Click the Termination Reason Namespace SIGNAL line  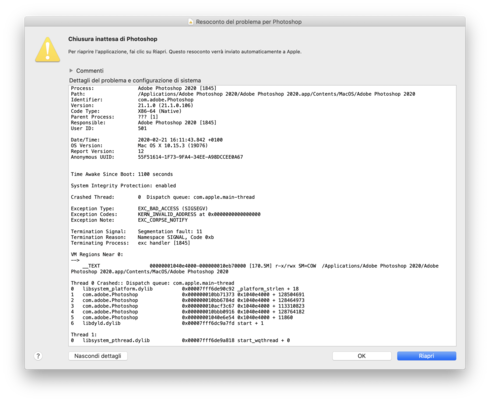(x=142, y=237)
